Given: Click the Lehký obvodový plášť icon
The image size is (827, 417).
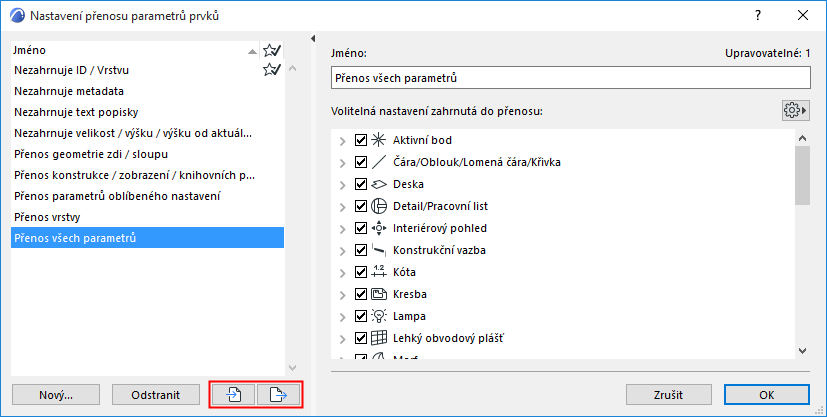Looking at the screenshot, I should [379, 338].
